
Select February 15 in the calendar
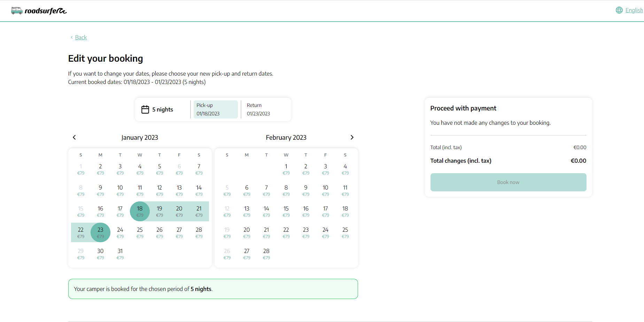click(286, 211)
